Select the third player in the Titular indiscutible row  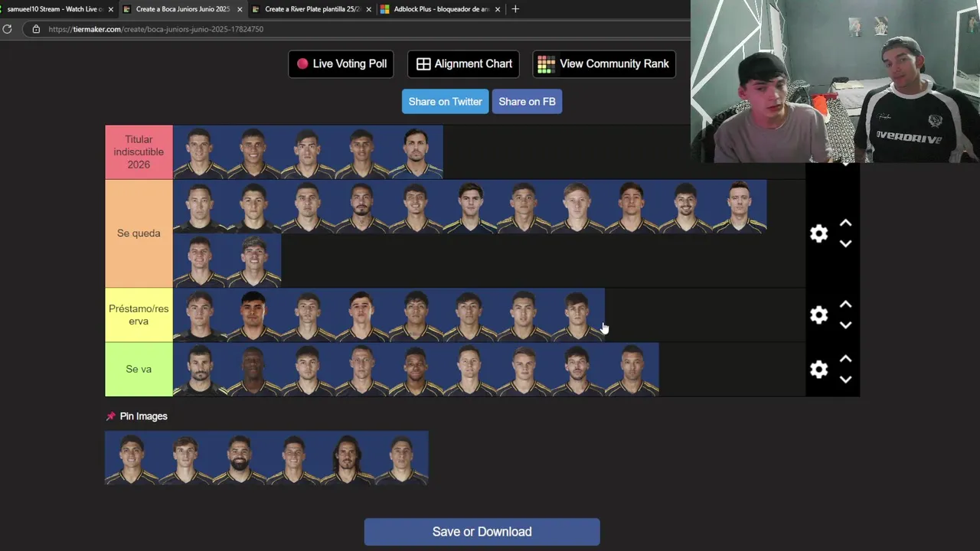click(x=308, y=152)
